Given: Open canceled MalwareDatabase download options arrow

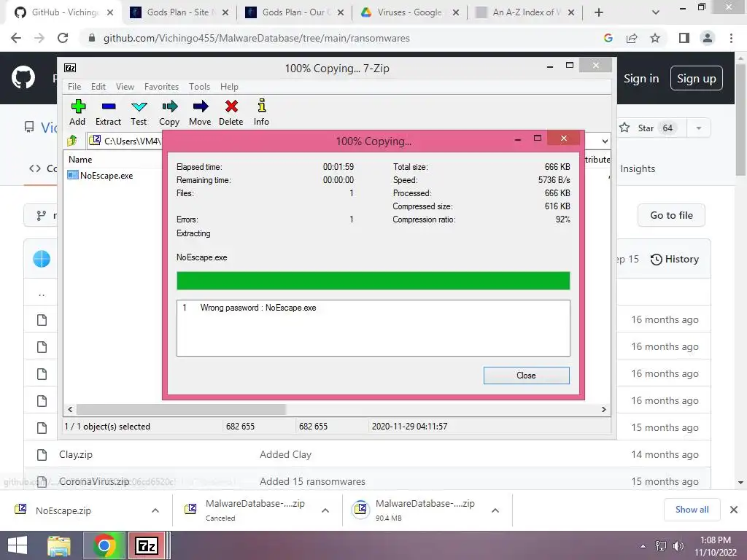Looking at the screenshot, I should tap(325, 510).
